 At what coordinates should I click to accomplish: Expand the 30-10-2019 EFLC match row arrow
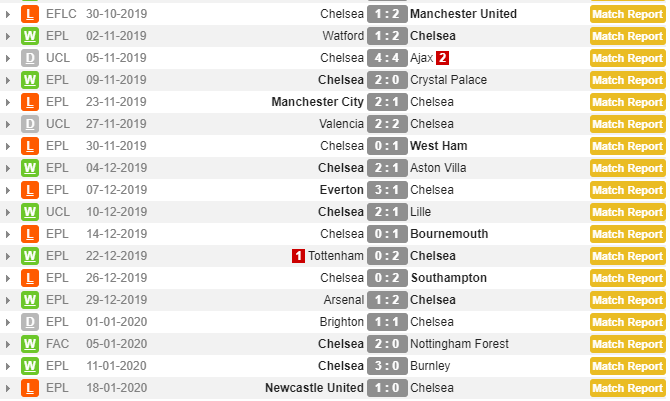coord(9,14)
